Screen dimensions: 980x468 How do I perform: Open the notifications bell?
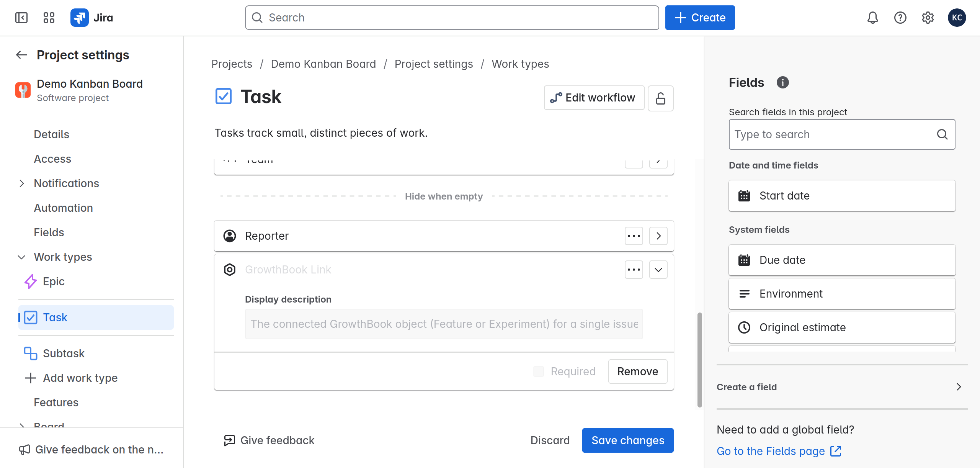pos(873,18)
